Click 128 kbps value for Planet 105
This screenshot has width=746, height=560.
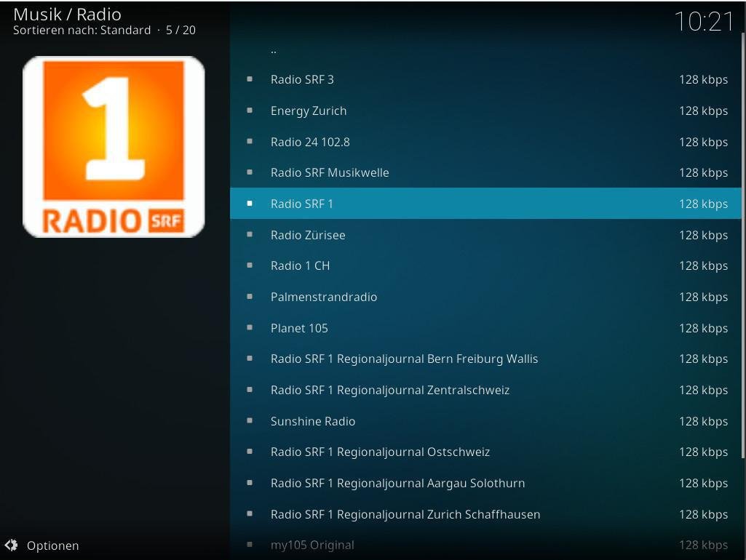click(703, 329)
